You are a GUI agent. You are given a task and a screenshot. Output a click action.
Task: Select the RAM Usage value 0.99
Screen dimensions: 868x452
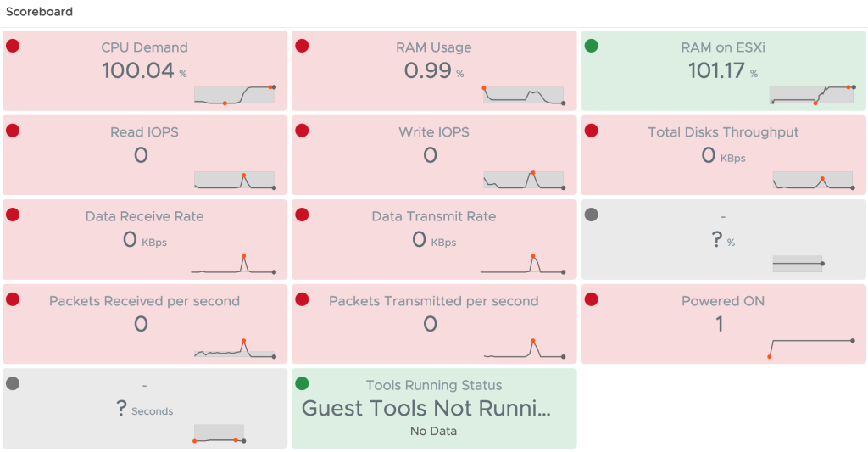tap(428, 71)
